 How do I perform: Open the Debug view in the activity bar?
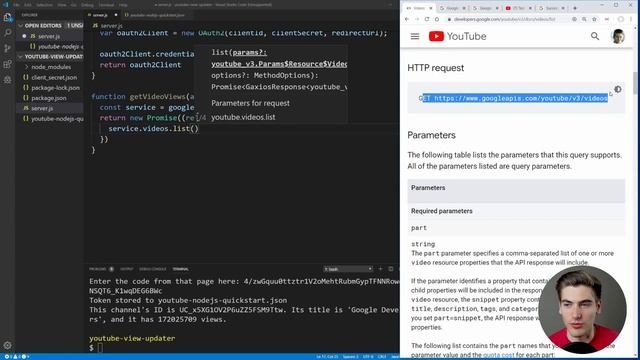7,80
